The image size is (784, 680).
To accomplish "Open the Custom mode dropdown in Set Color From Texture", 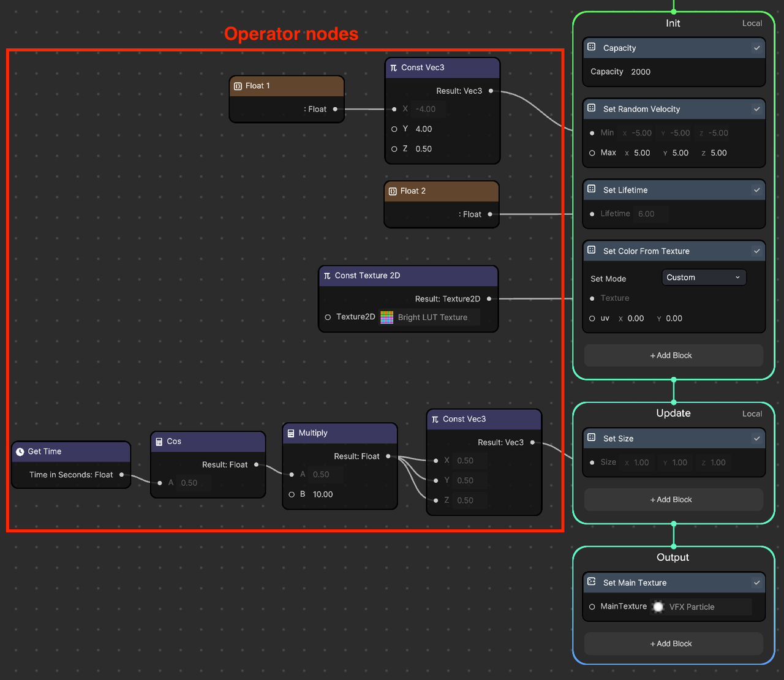I will pyautogui.click(x=703, y=277).
